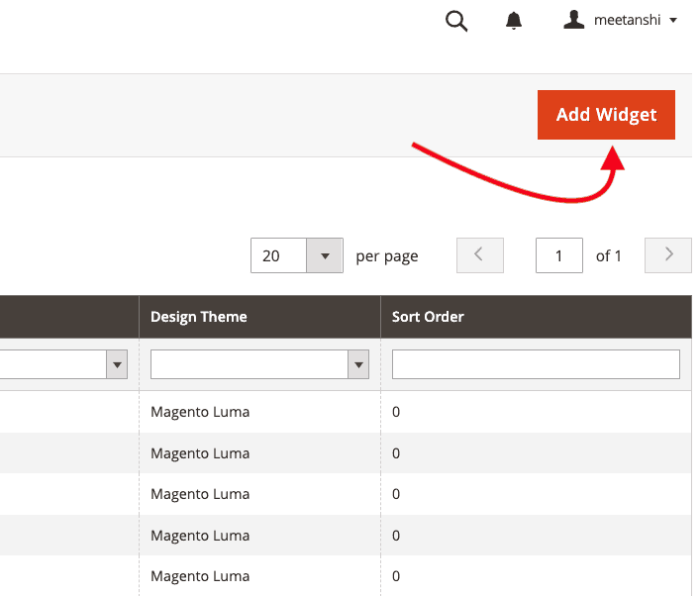Image resolution: width=700 pixels, height=596 pixels.
Task: Click 'Magento Luma' in the second row
Action: (x=200, y=453)
